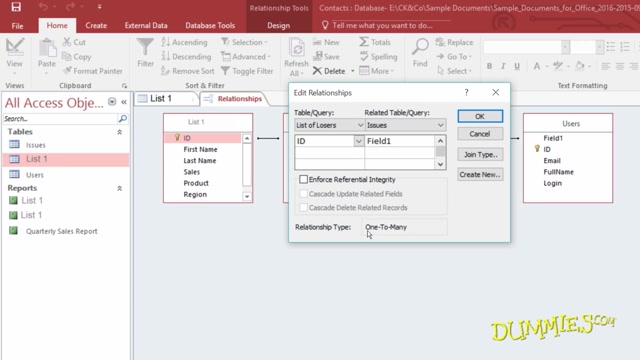Switch to the External Data tab
The width and height of the screenshot is (640, 360).
coord(146,25)
